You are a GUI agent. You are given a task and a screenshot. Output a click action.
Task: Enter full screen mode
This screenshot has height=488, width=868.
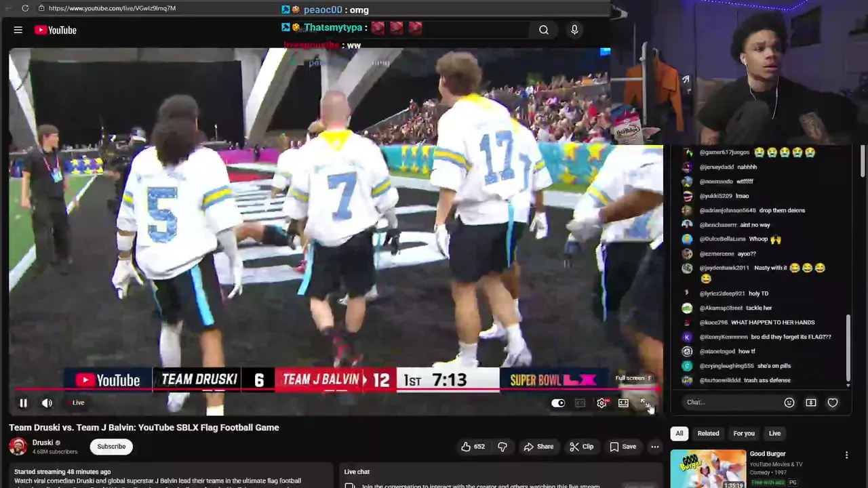point(644,403)
